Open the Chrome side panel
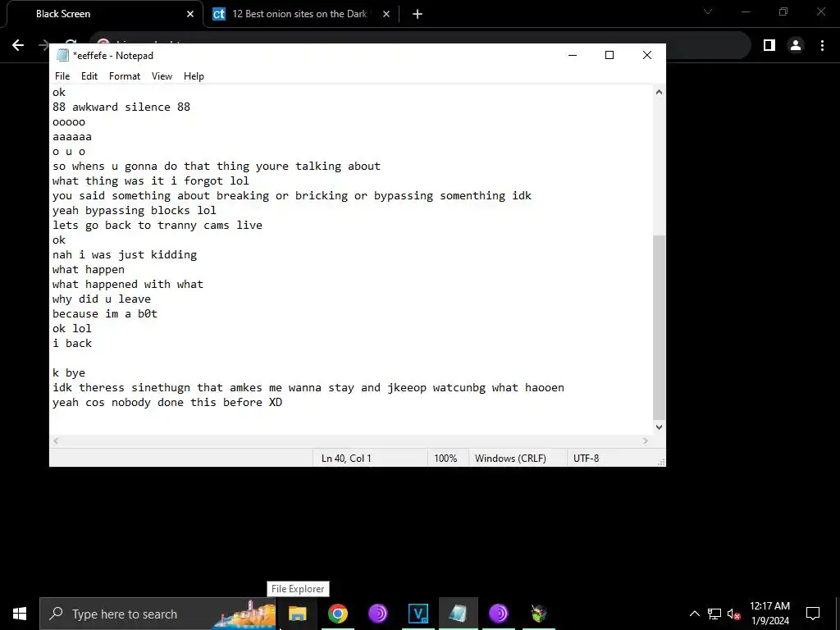The height and width of the screenshot is (630, 840). 769,45
